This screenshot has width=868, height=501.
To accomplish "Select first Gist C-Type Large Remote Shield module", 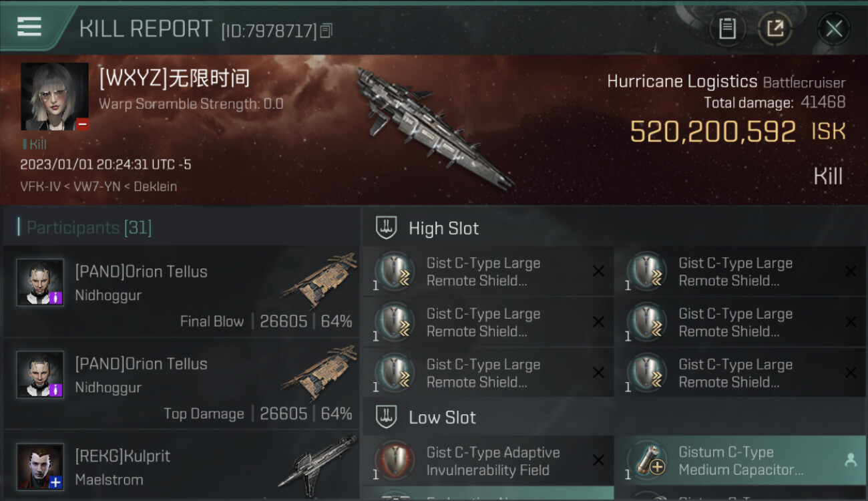I will [x=488, y=272].
